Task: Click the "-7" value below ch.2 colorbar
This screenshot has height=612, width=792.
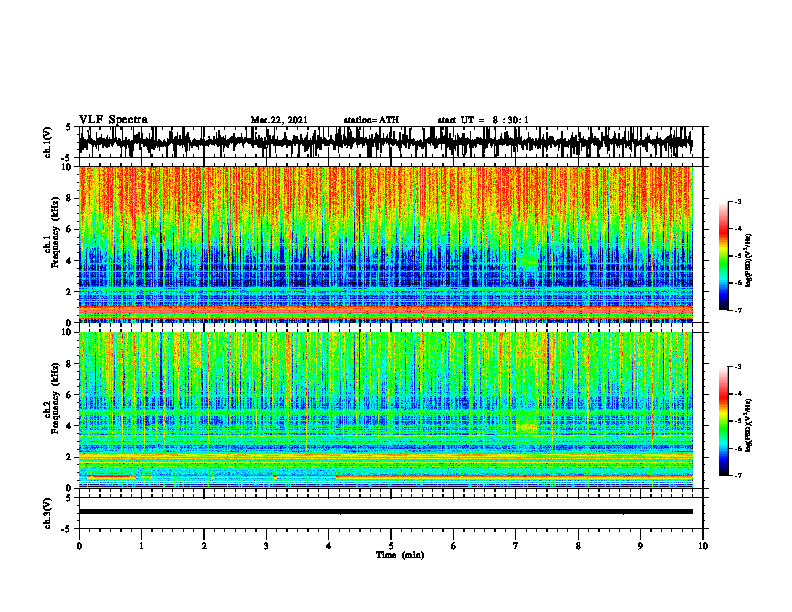Action: 737,475
